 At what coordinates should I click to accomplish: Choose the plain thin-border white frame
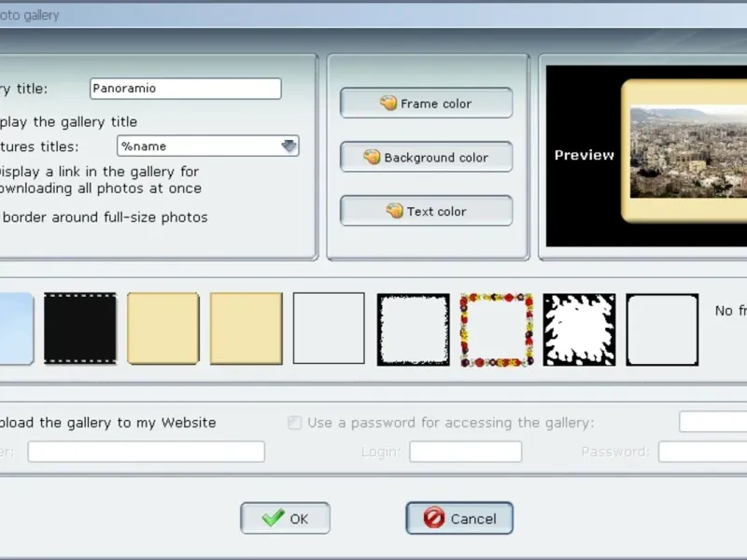pos(330,329)
